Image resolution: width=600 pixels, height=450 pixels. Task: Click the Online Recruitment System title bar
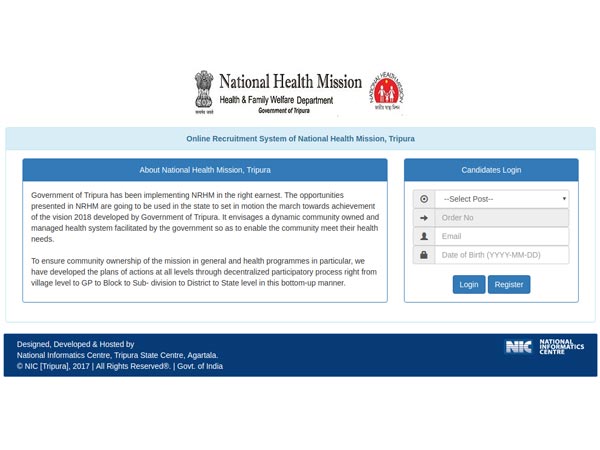[300, 139]
